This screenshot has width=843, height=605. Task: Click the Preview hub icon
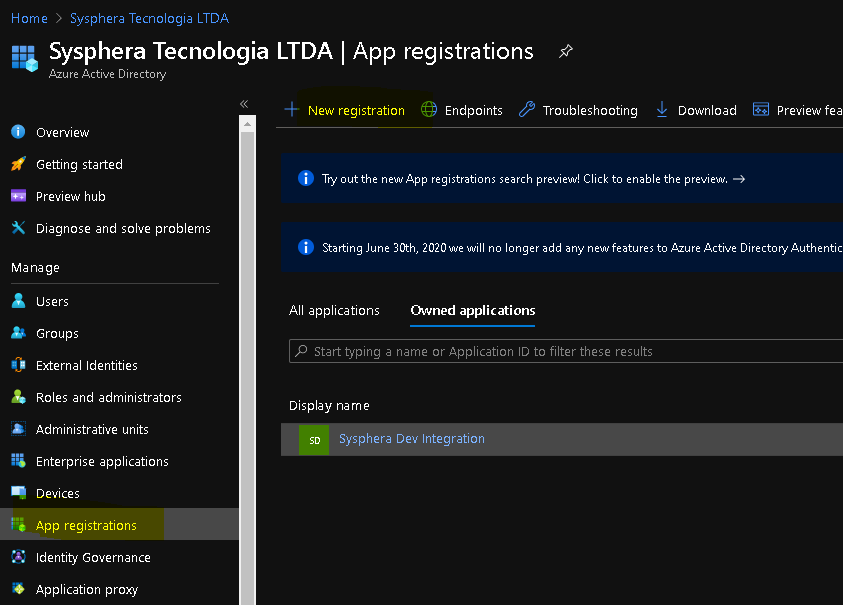pyautogui.click(x=18, y=196)
